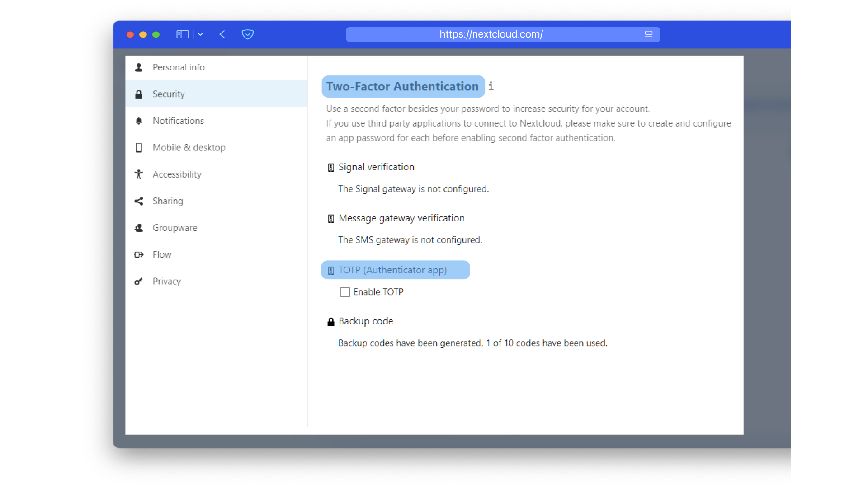The image size is (868, 488).
Task: Open Accessibility settings section
Action: (216, 174)
